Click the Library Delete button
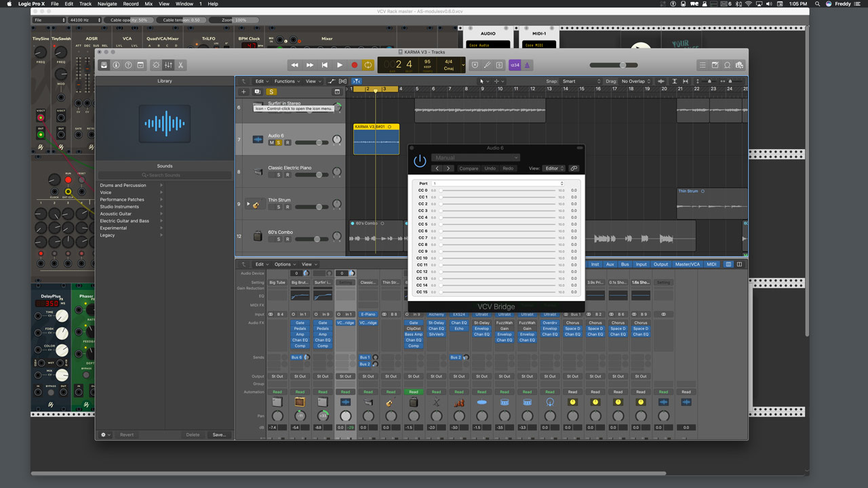Image resolution: width=868 pixels, height=488 pixels. click(193, 434)
